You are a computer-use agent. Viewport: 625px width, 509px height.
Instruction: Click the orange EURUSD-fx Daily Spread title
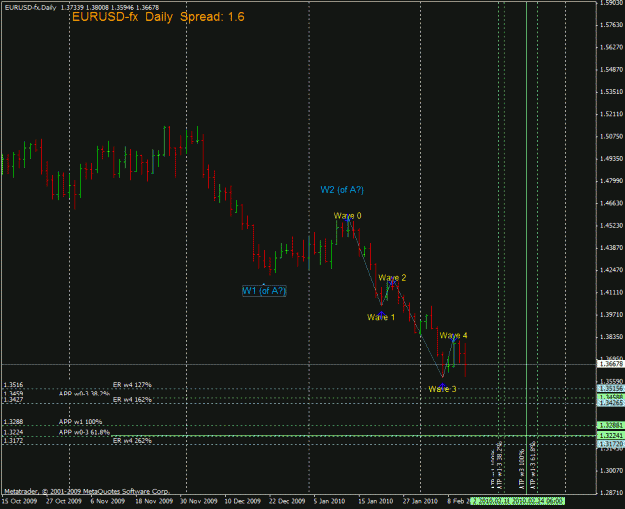pos(158,17)
